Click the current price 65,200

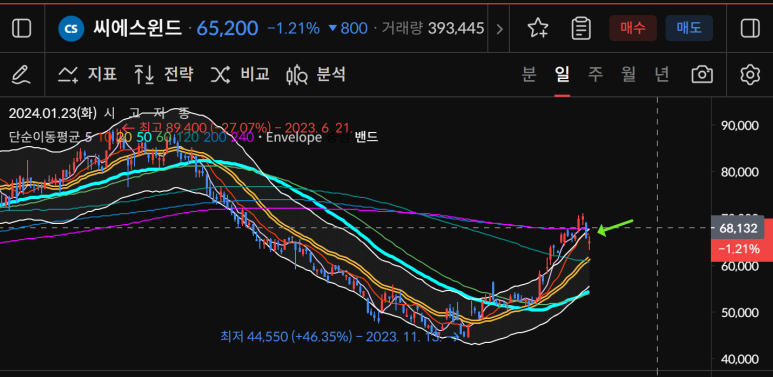coord(227,29)
